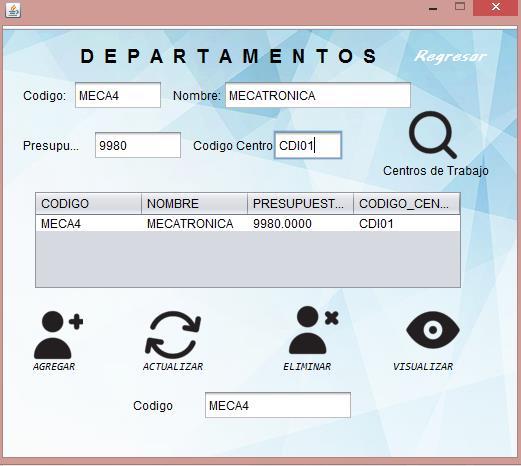Click the Java app icon in title bar
Image resolution: width=521 pixels, height=466 pixels.
13,10
